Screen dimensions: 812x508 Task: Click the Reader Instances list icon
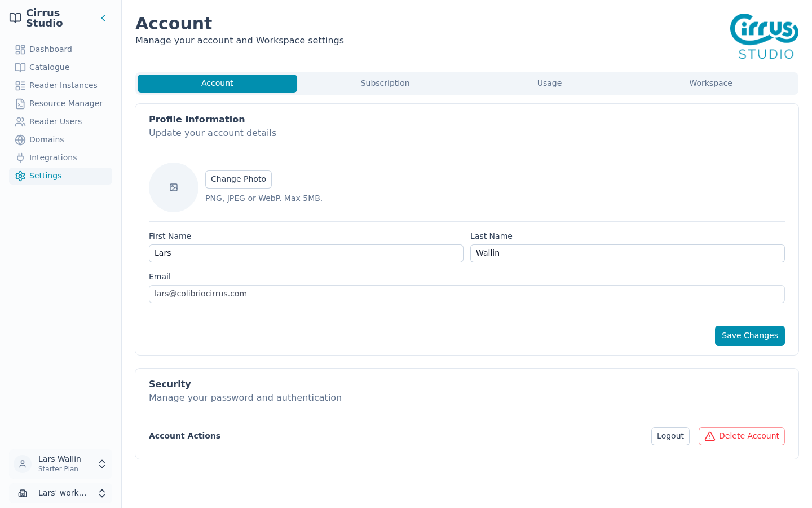coord(20,86)
